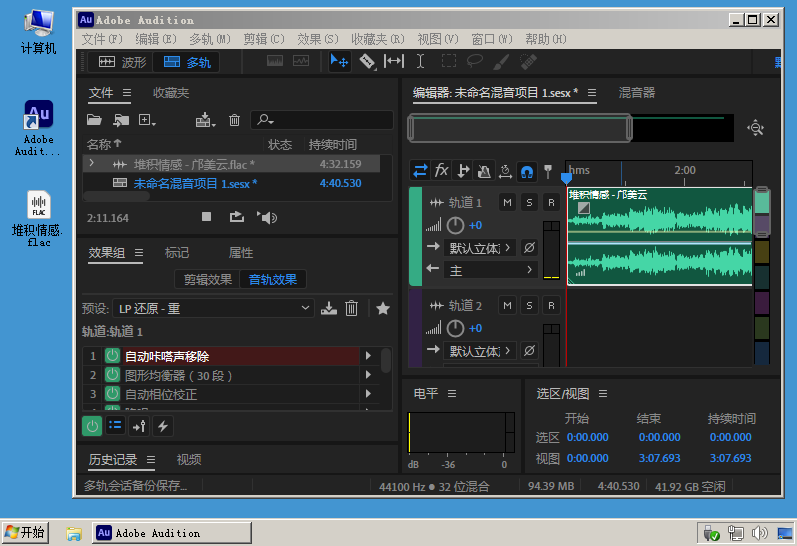Open Track 2 默认立体声 input dropdown
Screen dimensions: 797x546
point(479,350)
